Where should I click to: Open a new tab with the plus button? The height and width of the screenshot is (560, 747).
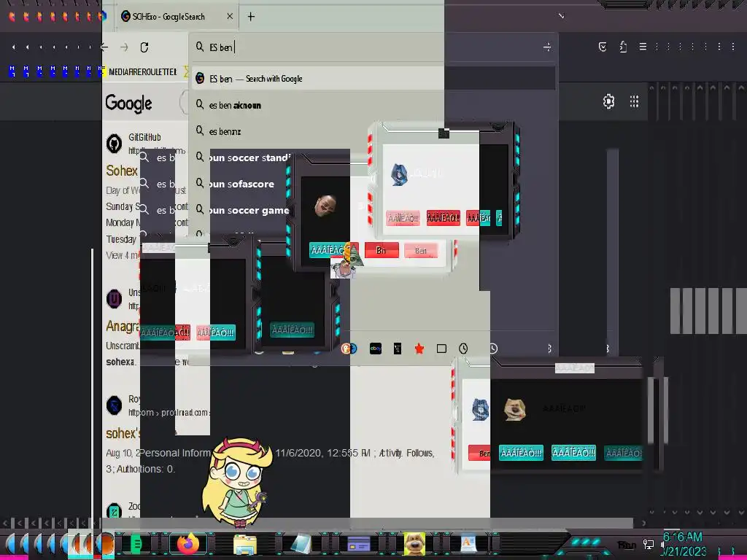[x=251, y=17]
